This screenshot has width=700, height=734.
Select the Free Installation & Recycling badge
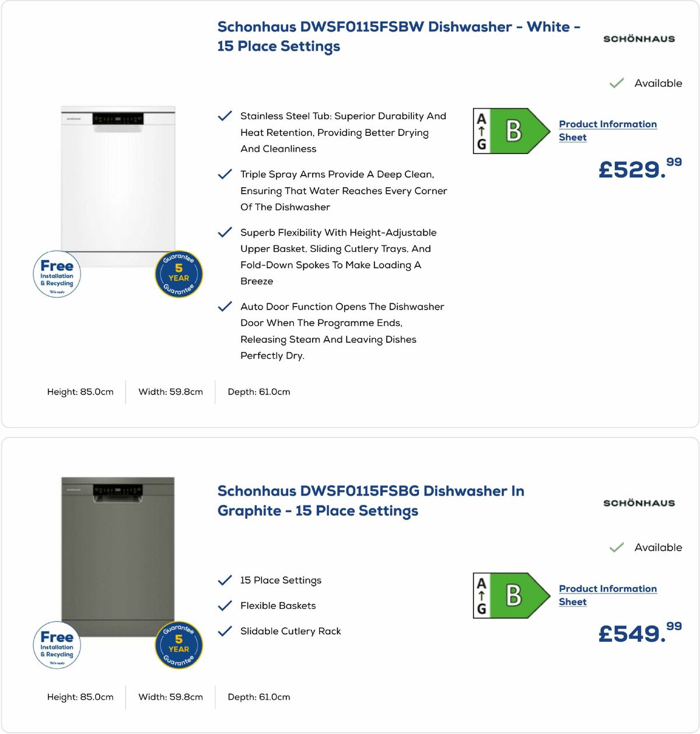click(57, 275)
